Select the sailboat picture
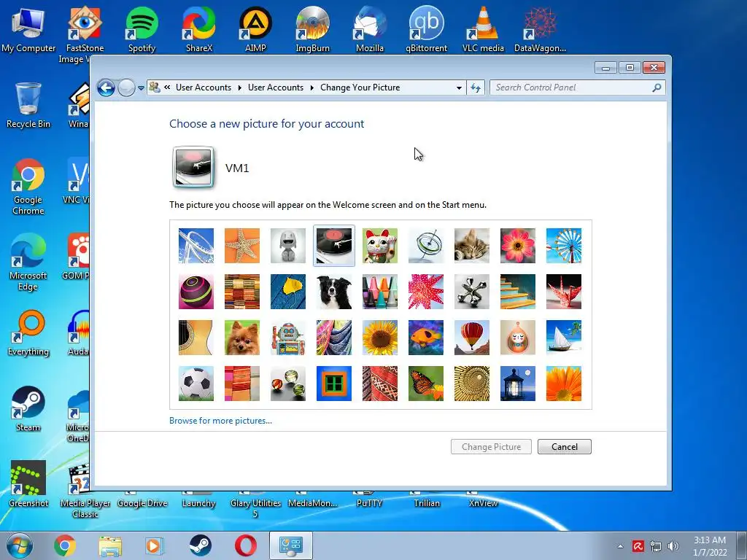 point(564,338)
